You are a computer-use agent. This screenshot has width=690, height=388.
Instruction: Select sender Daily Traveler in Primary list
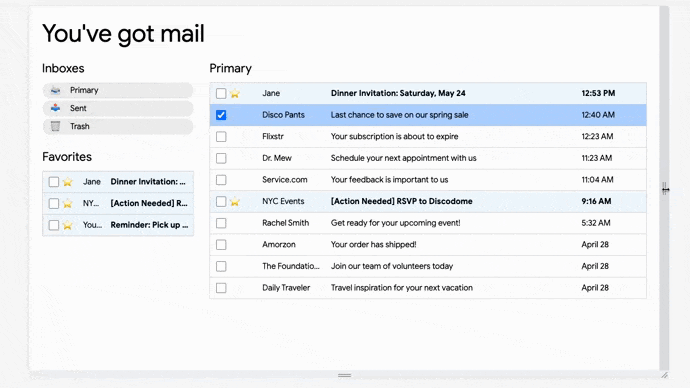(286, 288)
